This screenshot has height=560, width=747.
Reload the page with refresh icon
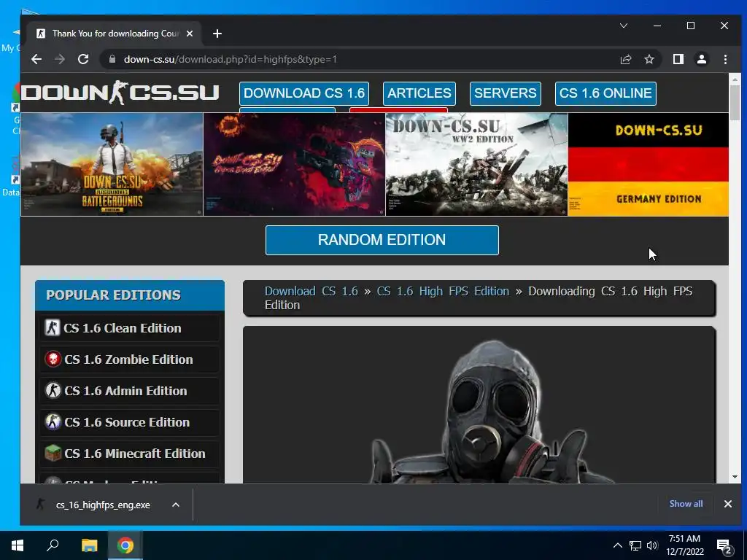(x=83, y=59)
